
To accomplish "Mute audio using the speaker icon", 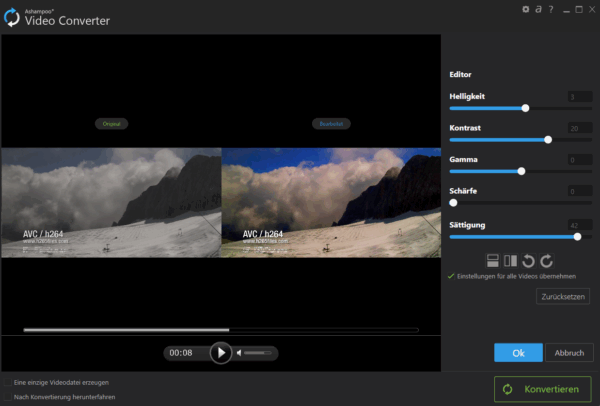I will click(240, 353).
